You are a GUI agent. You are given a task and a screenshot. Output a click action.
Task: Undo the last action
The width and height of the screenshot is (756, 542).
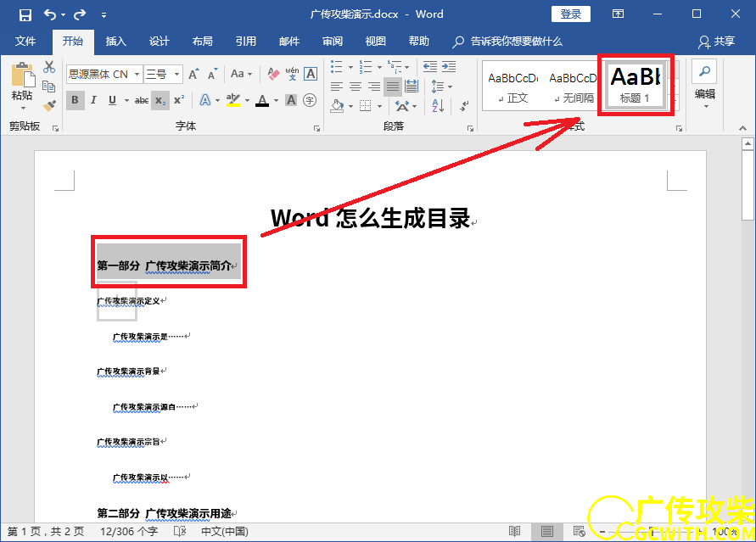tap(50, 14)
